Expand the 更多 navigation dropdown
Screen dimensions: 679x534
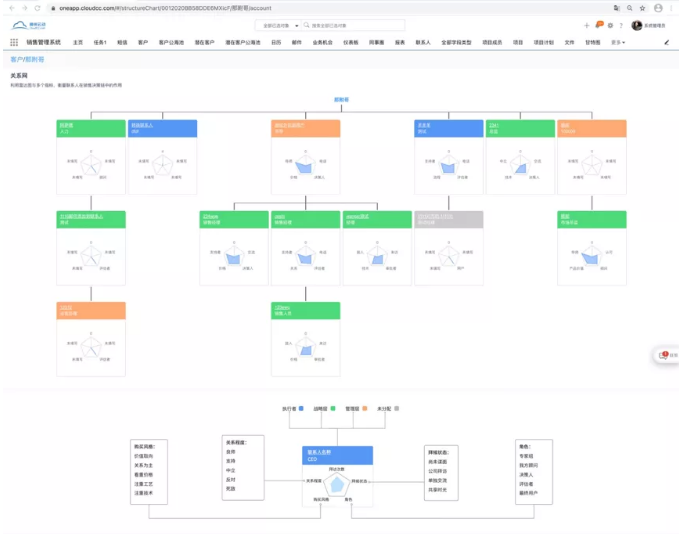tap(617, 43)
